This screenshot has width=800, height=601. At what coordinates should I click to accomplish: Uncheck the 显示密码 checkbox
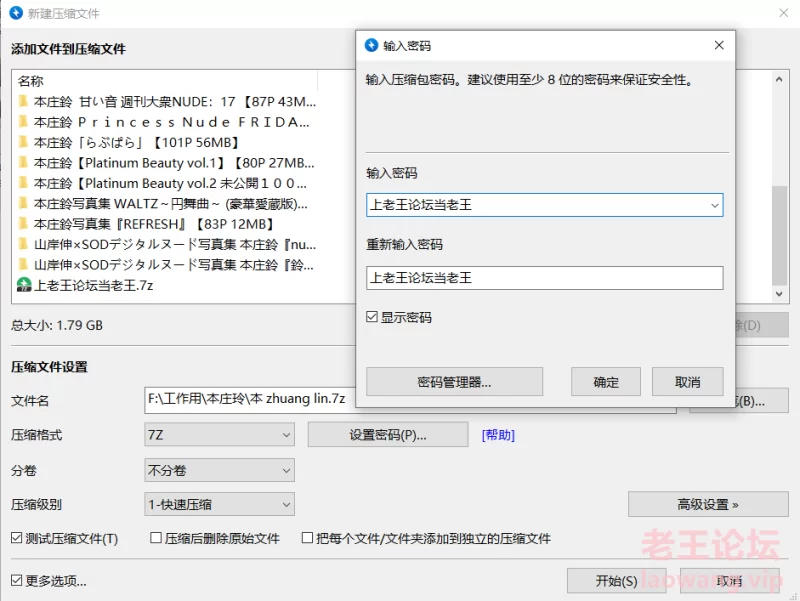tap(373, 317)
